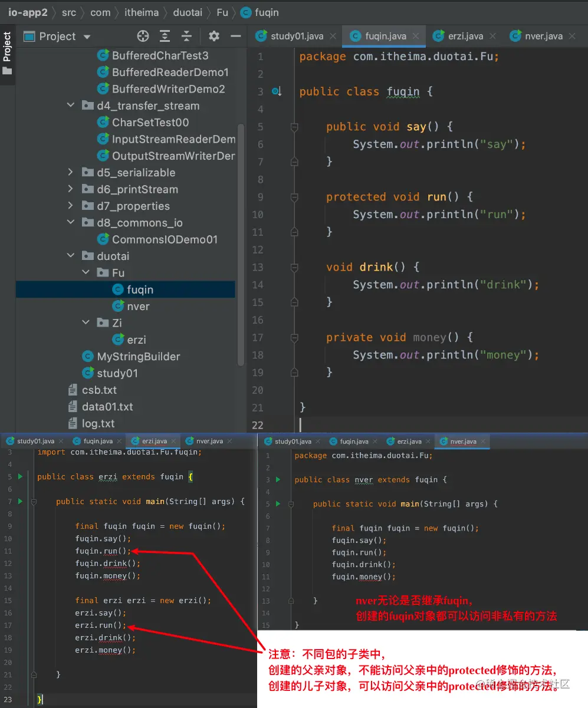The image size is (588, 708).
Task: Fold the run() method at line 9
Action: pyautogui.click(x=293, y=197)
